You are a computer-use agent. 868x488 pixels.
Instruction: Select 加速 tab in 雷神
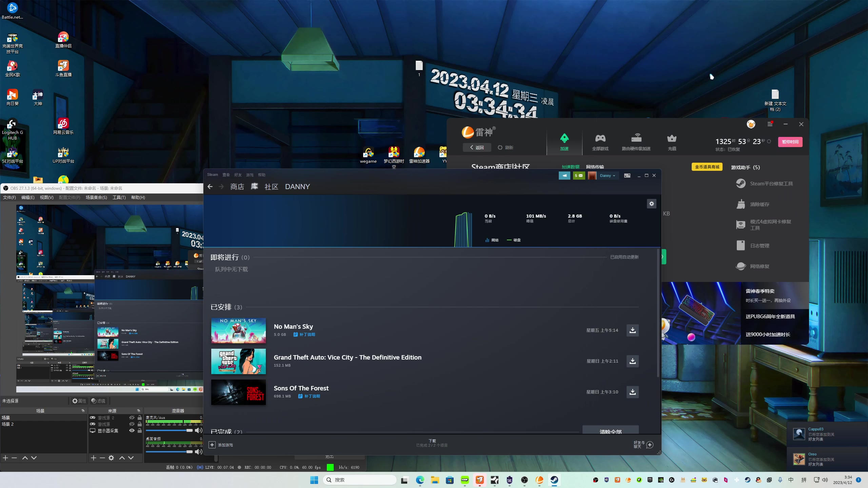click(x=564, y=142)
